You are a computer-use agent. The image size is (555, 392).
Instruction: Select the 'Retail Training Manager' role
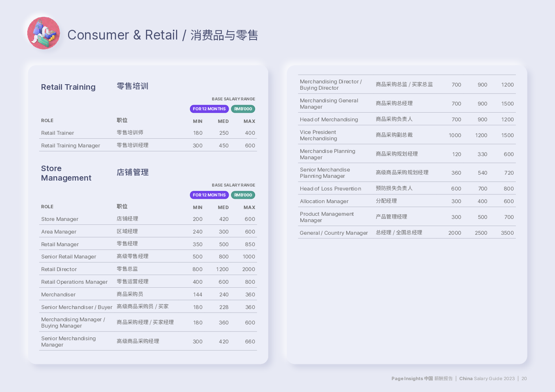[70, 145]
